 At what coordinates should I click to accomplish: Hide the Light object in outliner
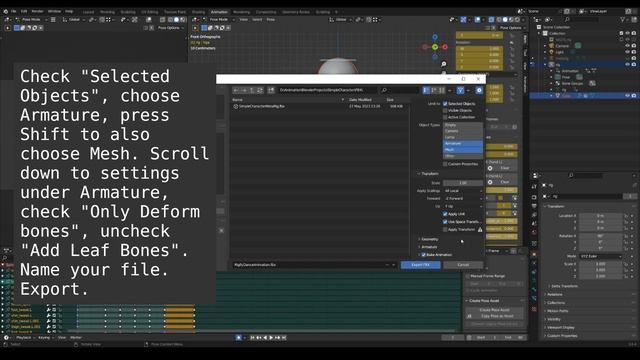click(627, 52)
